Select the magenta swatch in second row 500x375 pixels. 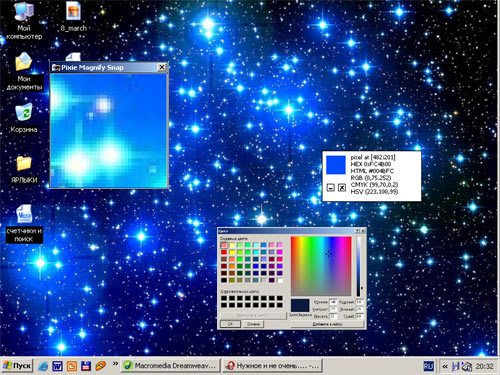pyautogui.click(x=280, y=252)
